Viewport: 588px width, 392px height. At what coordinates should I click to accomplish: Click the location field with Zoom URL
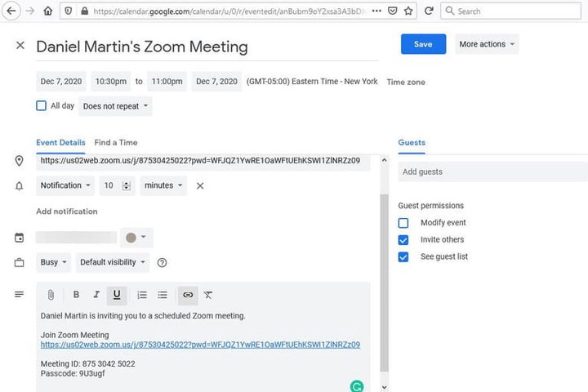(203, 162)
